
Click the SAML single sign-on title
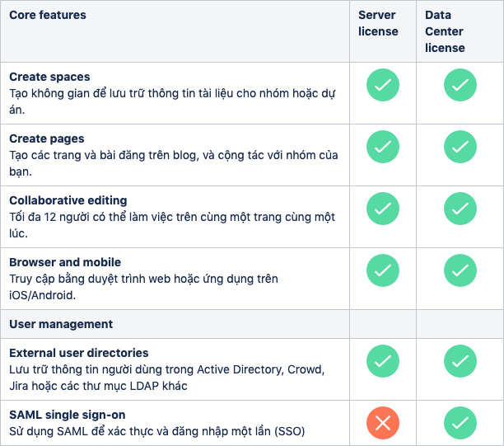click(68, 415)
